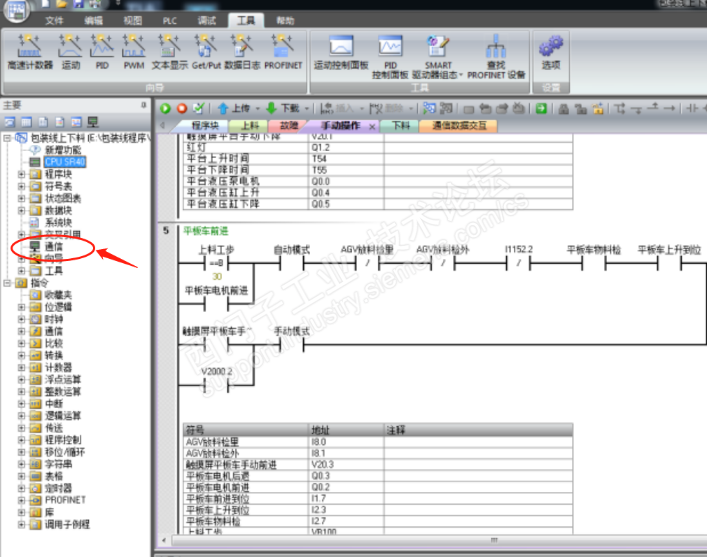Start the PWM wizard
Viewport: 707px width, 557px height.
[x=133, y=52]
